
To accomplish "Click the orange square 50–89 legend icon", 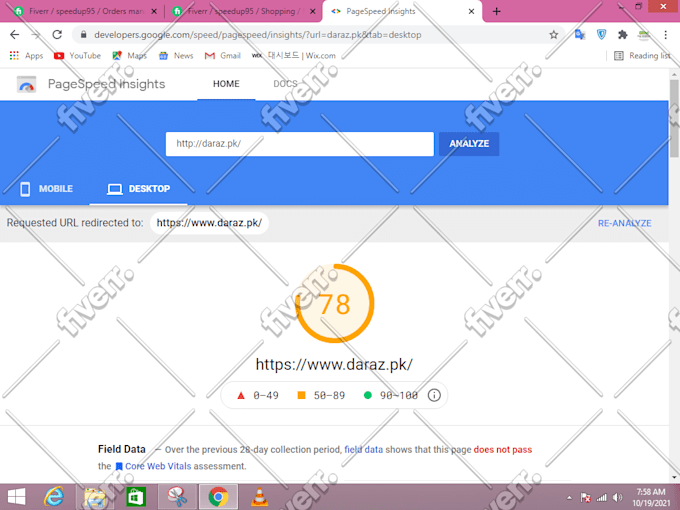I will pyautogui.click(x=301, y=395).
